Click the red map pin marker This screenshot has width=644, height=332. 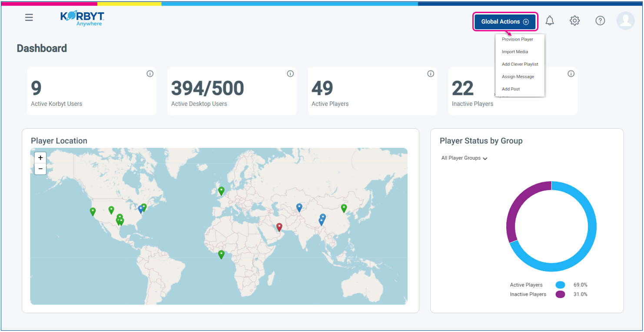279,227
